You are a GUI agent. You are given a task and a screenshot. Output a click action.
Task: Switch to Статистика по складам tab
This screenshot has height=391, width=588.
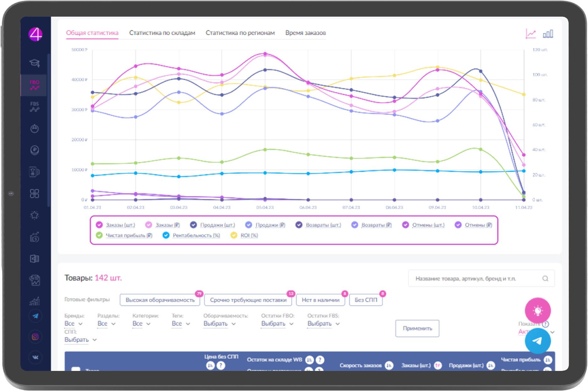(x=162, y=33)
